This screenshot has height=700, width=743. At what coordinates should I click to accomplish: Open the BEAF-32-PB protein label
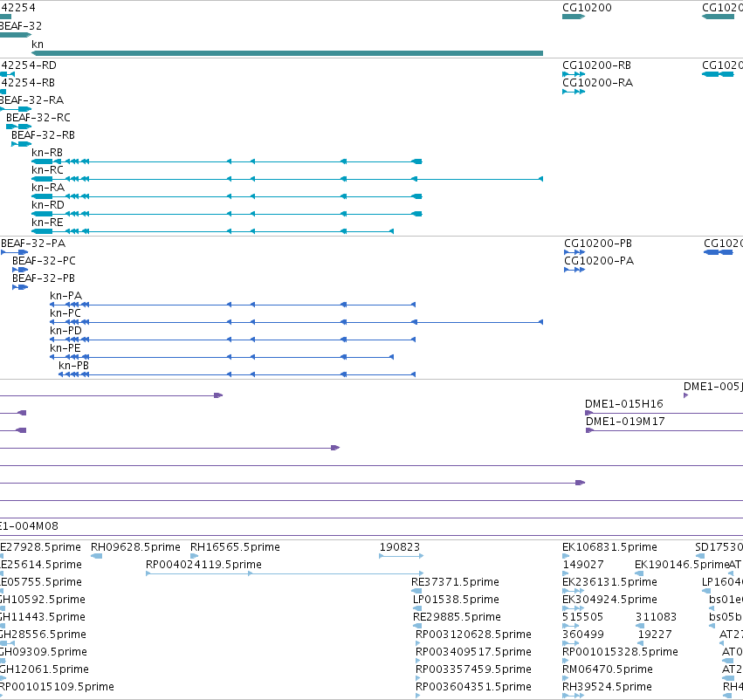(44, 278)
